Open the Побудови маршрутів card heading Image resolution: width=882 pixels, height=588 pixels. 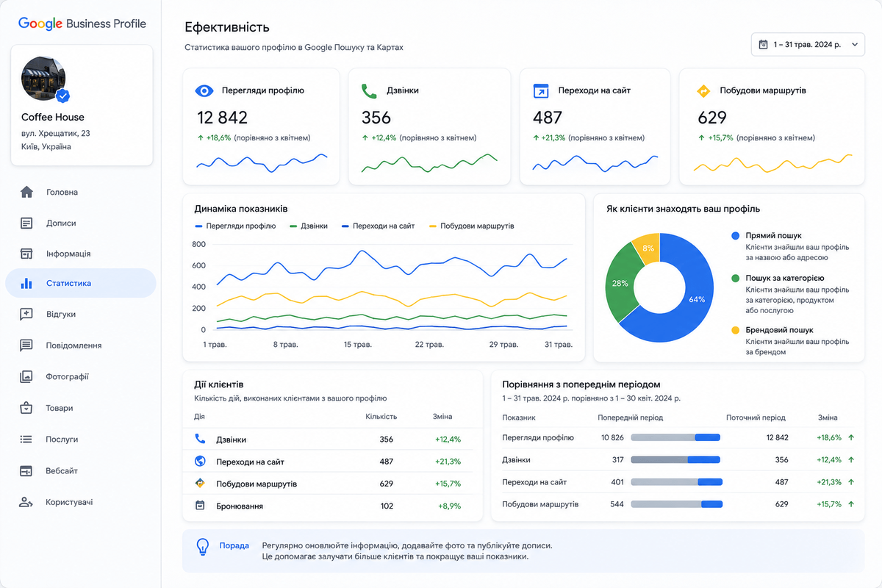click(x=763, y=90)
